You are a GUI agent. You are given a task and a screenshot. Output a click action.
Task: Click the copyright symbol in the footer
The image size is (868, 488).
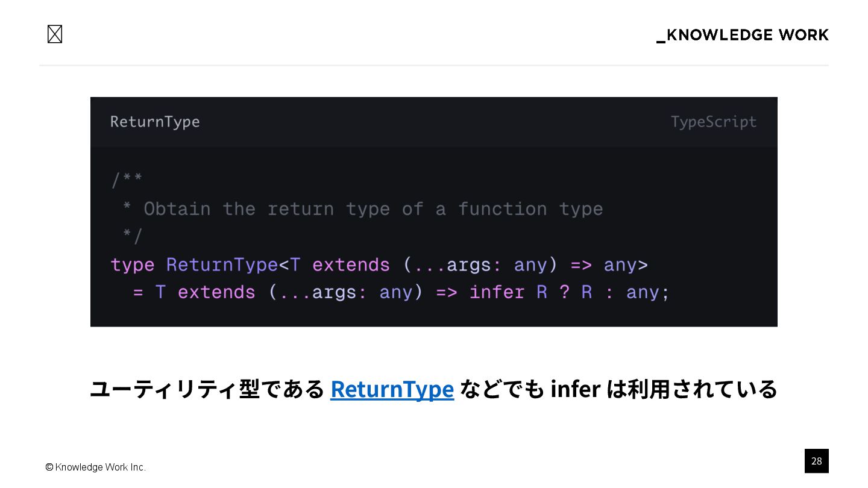[49, 467]
